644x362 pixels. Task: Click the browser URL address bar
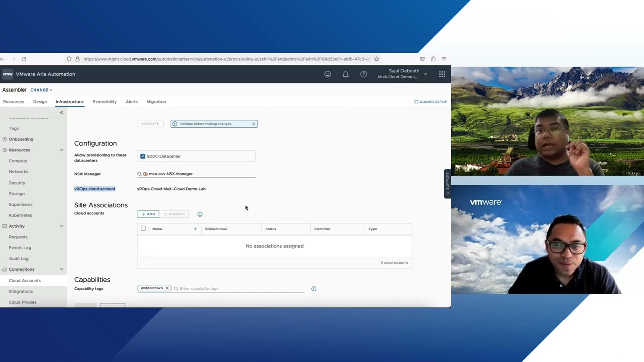(226, 59)
